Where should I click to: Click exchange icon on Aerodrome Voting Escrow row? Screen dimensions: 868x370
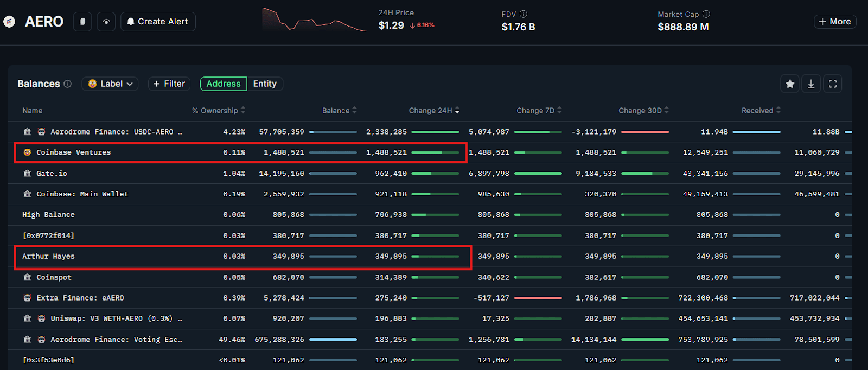(27, 340)
